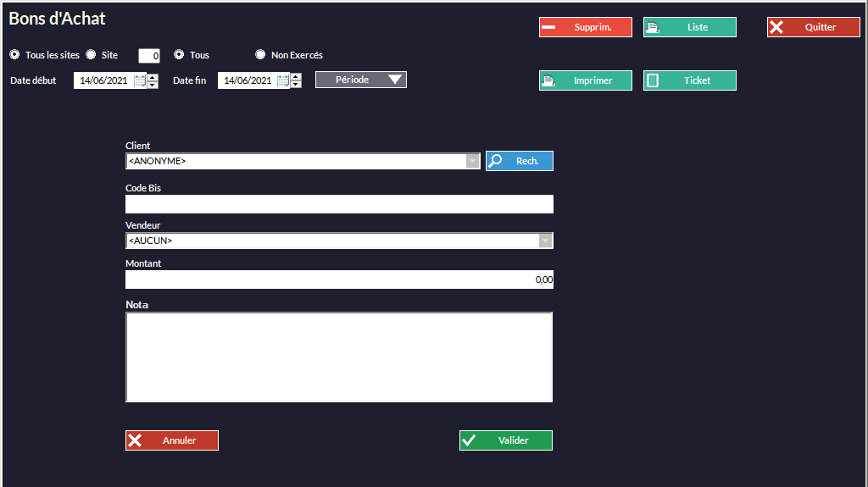The width and height of the screenshot is (868, 487).
Task: Expand the Vendeur dropdown list
Action: point(546,241)
